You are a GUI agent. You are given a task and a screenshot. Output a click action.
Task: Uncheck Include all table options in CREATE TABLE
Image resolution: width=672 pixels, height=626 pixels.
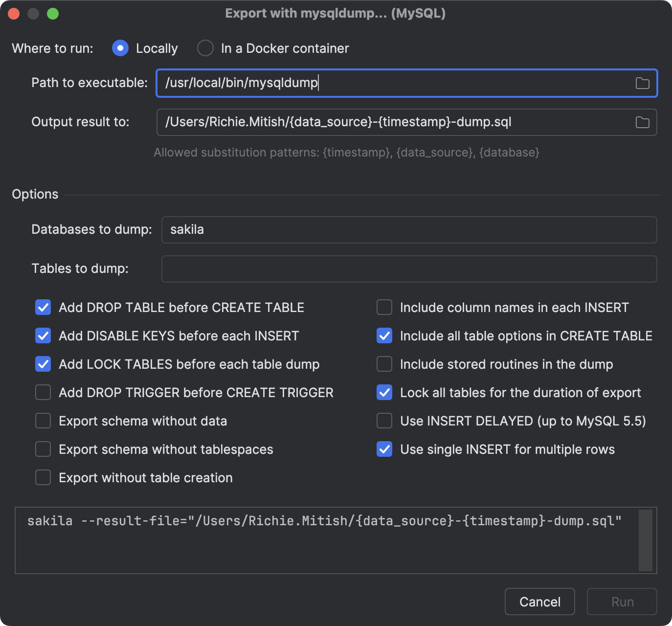pyautogui.click(x=384, y=335)
